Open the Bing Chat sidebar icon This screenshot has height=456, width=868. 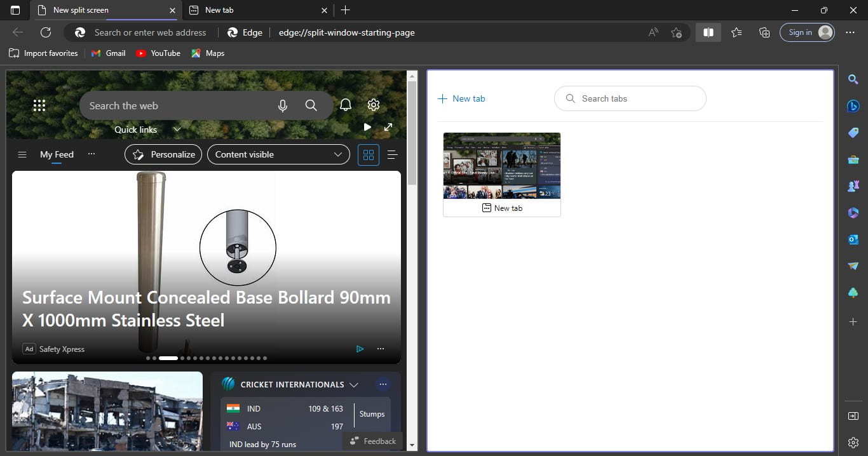(x=853, y=106)
